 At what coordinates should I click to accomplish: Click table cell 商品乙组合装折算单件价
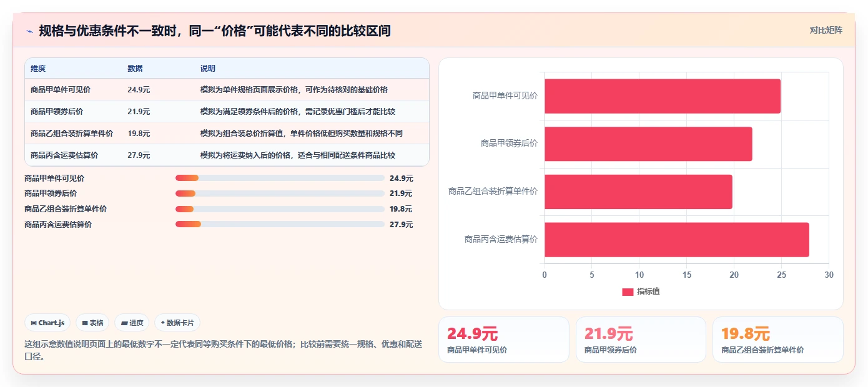pos(72,134)
